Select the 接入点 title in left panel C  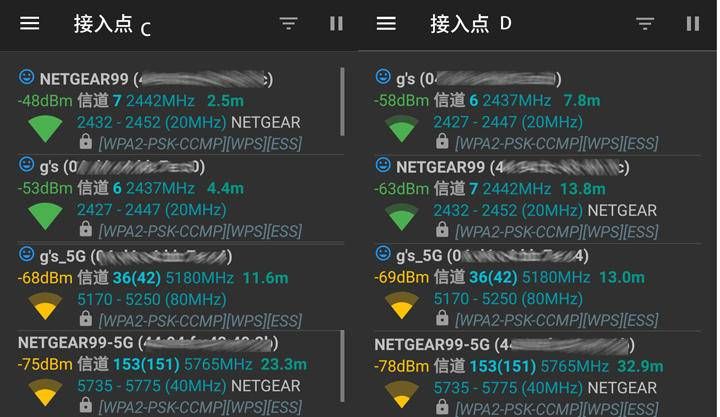point(103,24)
